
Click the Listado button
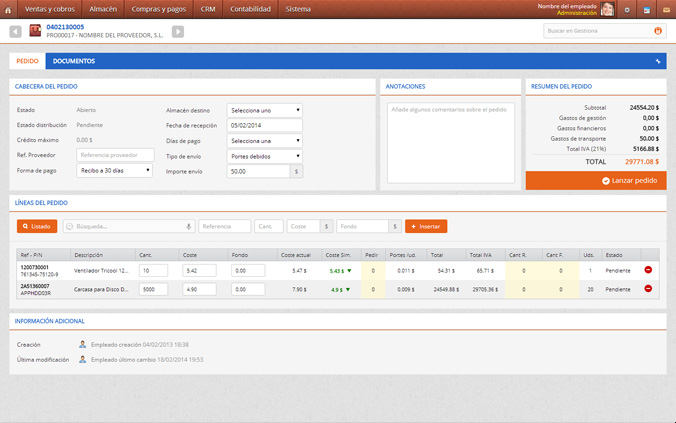coord(37,227)
